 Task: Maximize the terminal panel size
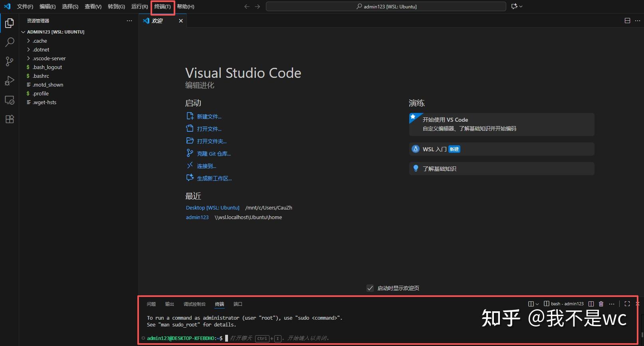(x=627, y=304)
